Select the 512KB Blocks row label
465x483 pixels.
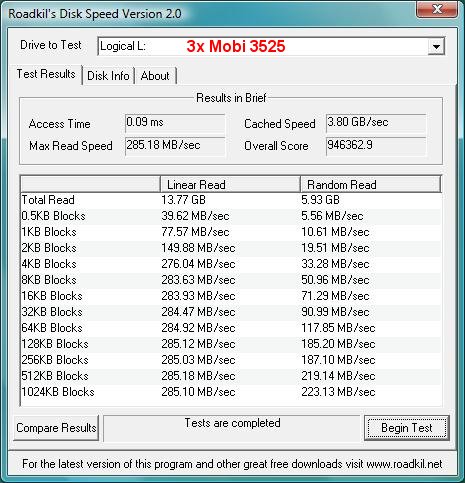pos(55,376)
